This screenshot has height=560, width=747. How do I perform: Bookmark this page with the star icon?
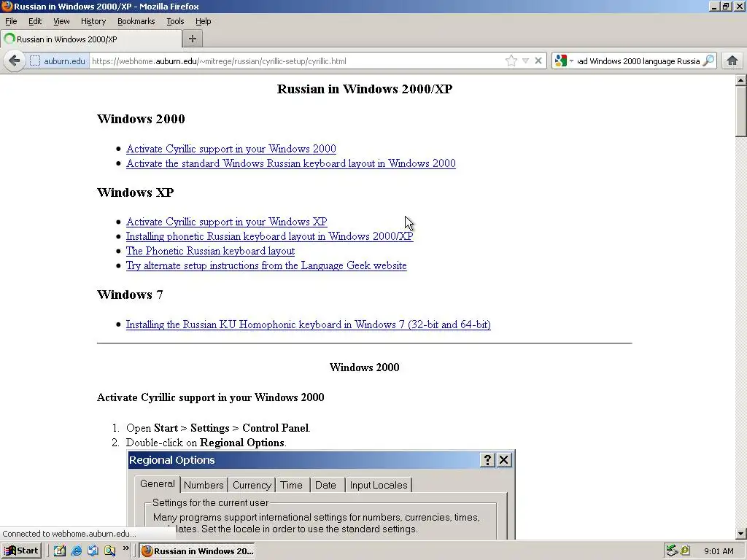point(511,61)
